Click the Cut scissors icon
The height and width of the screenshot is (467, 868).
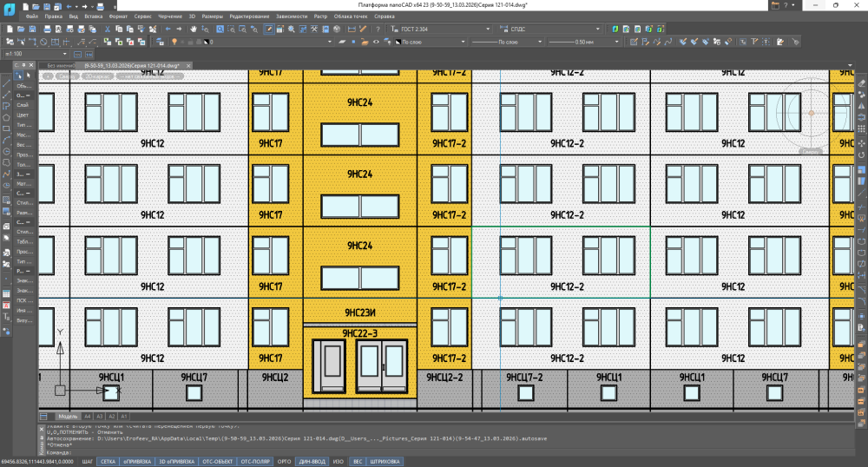point(108,29)
